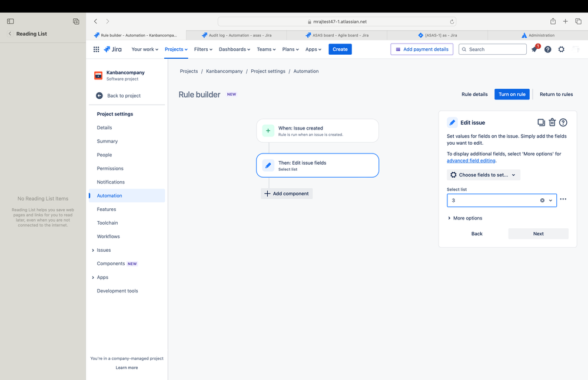588x380 pixels.
Task: Open Plans dropdown menu
Action: coord(291,49)
